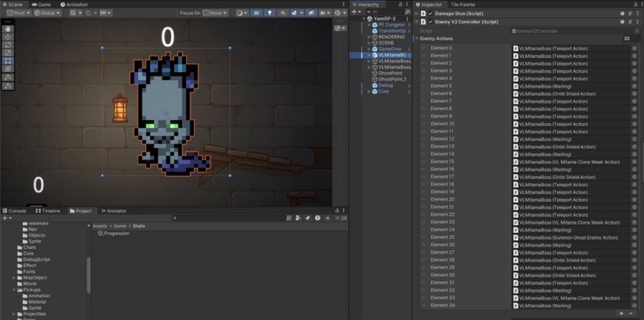644x320 pixels.
Task: Open Enemy V2 Controller preset icon
Action: 630,22
